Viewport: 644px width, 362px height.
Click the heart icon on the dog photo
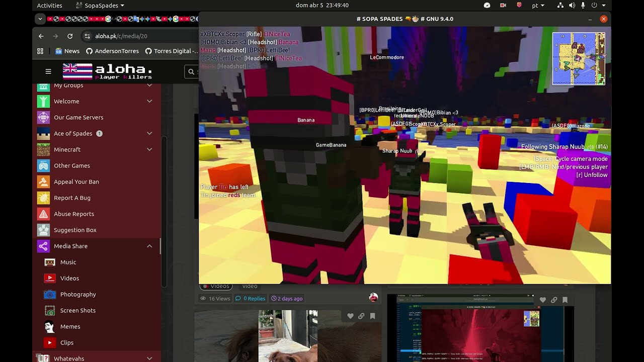point(350,316)
